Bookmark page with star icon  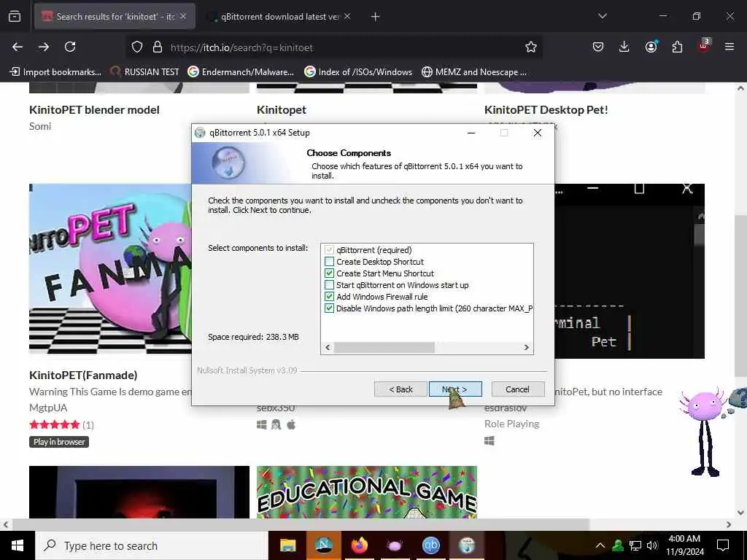[531, 47]
